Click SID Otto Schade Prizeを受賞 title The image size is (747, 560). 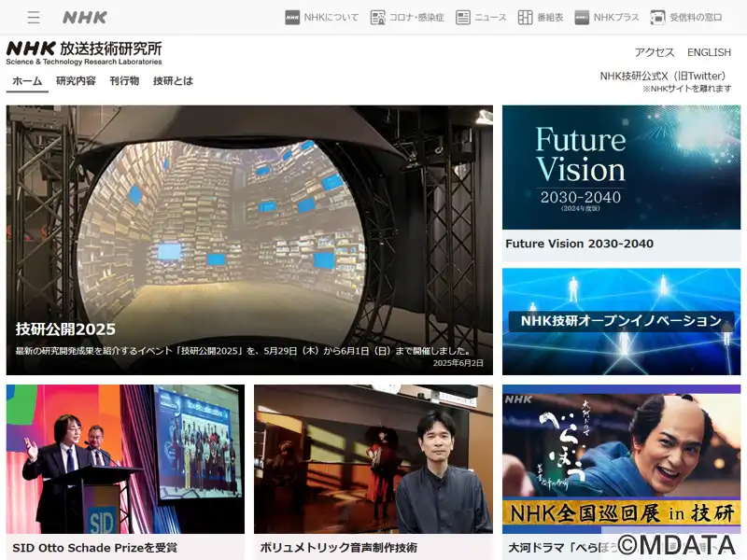pyautogui.click(x=95, y=548)
